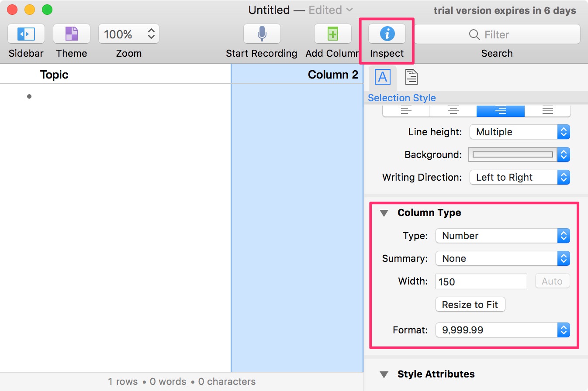
Task: Click the Start Recording microphone icon
Action: (262, 34)
